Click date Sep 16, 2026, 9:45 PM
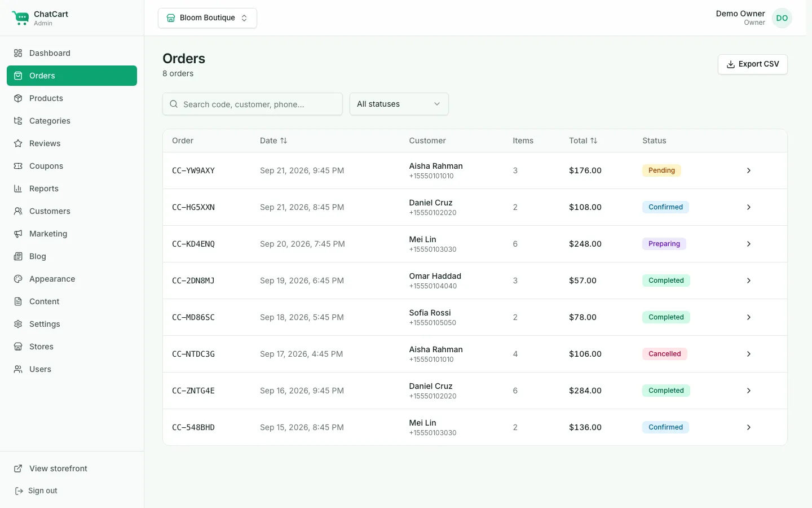 302,391
